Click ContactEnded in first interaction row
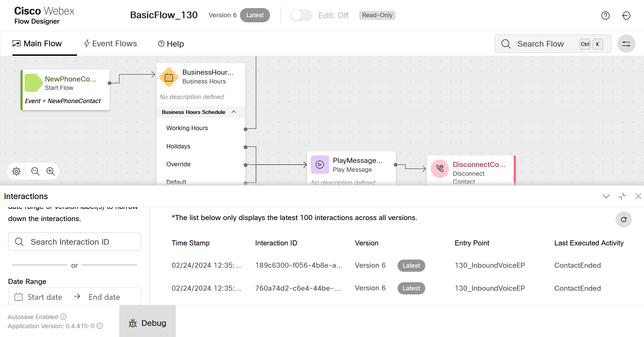This screenshot has width=644, height=337. point(577,265)
